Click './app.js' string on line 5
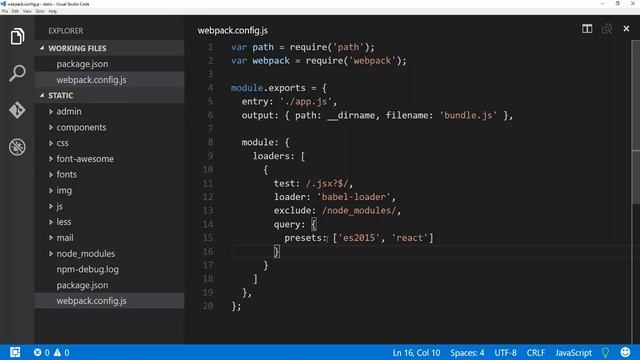The height and width of the screenshot is (360, 640). pyautogui.click(x=306, y=102)
